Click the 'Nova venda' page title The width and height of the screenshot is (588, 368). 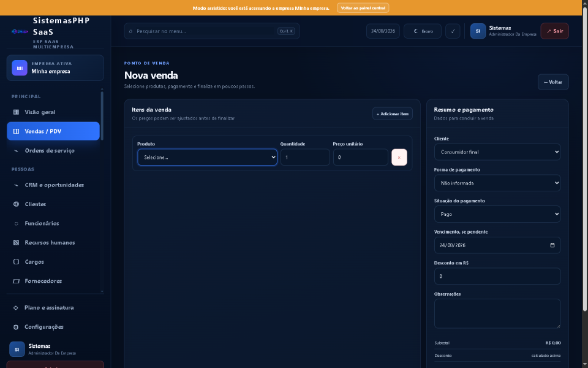point(151,75)
